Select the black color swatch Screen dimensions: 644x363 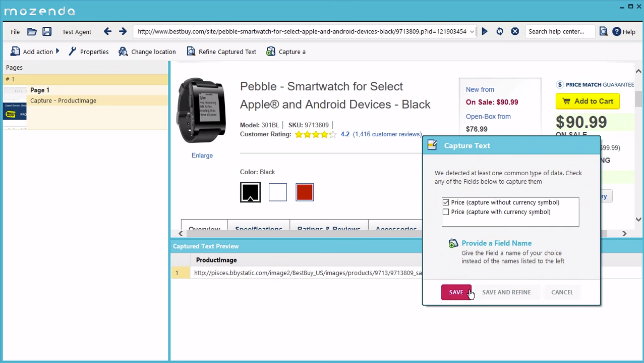pos(250,192)
